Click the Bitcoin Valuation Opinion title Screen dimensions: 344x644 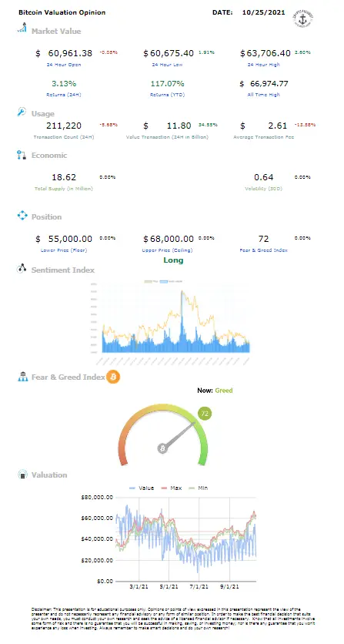point(62,12)
